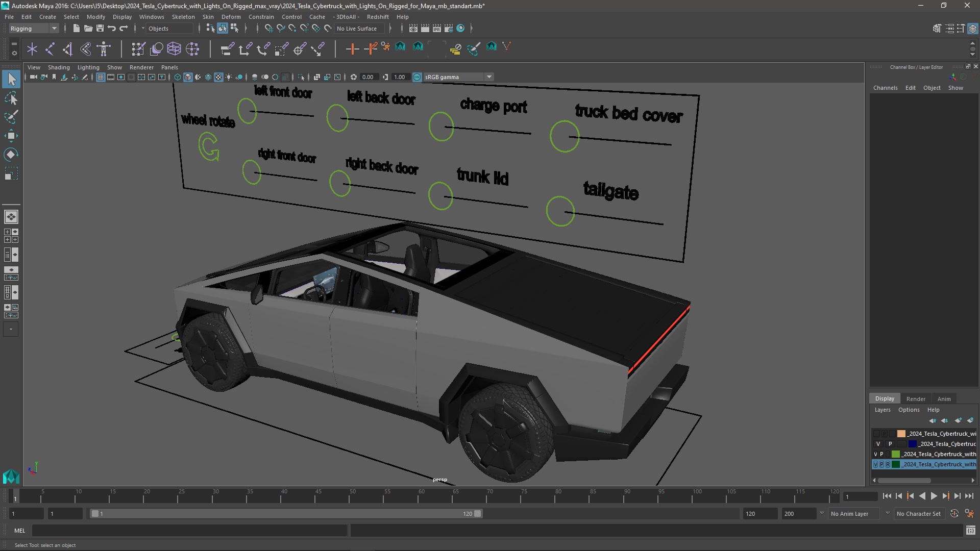Open Render Settings clapboard-gear icon
Viewport: 980px width, 551px height.
[x=448, y=28]
